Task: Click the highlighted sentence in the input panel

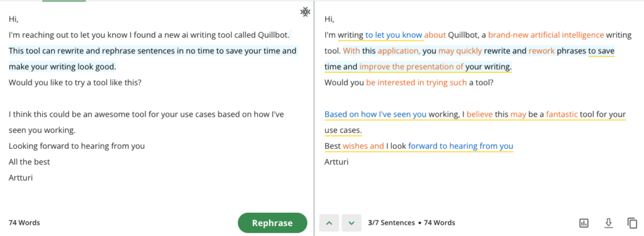Action: (x=153, y=58)
